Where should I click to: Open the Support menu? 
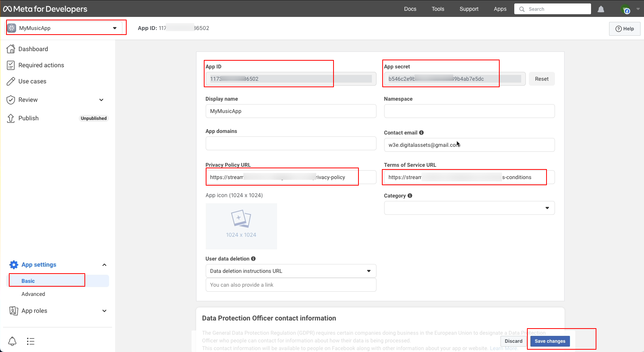(x=469, y=9)
